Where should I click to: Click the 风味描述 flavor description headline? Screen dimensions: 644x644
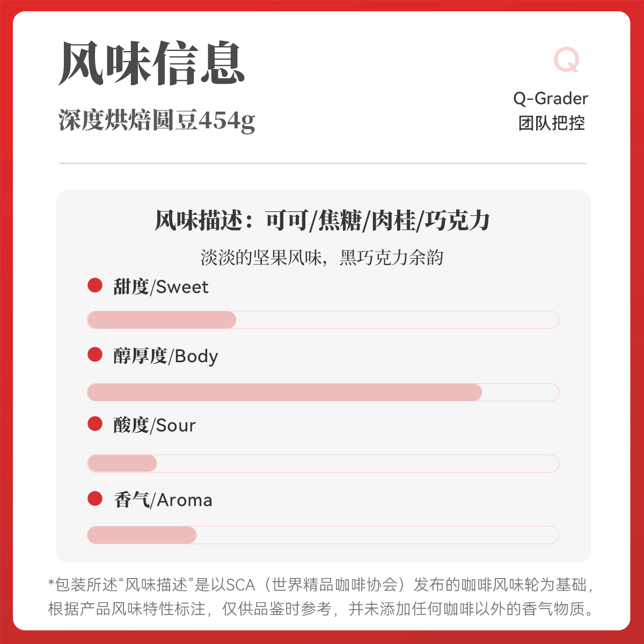[323, 221]
